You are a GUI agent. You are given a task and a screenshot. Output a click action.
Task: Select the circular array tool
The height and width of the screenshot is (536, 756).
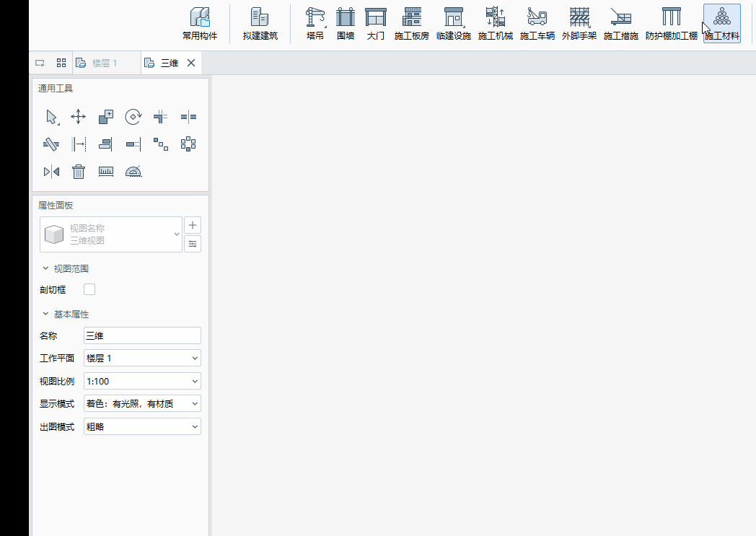188,144
